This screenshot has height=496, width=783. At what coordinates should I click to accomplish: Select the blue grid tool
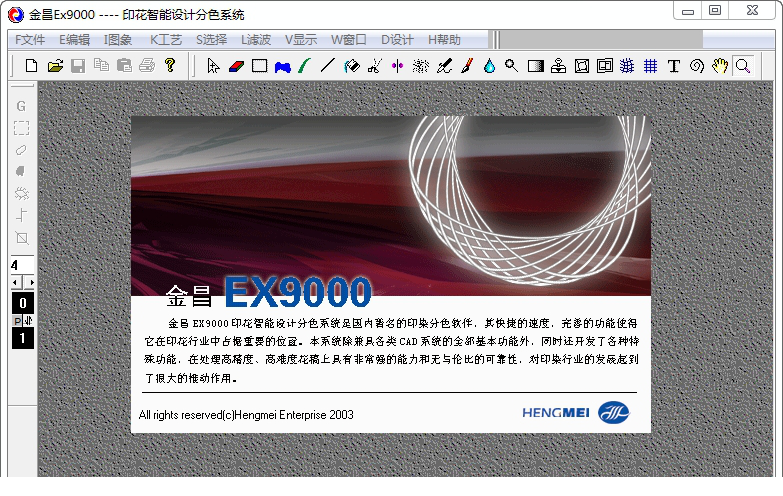[650, 66]
